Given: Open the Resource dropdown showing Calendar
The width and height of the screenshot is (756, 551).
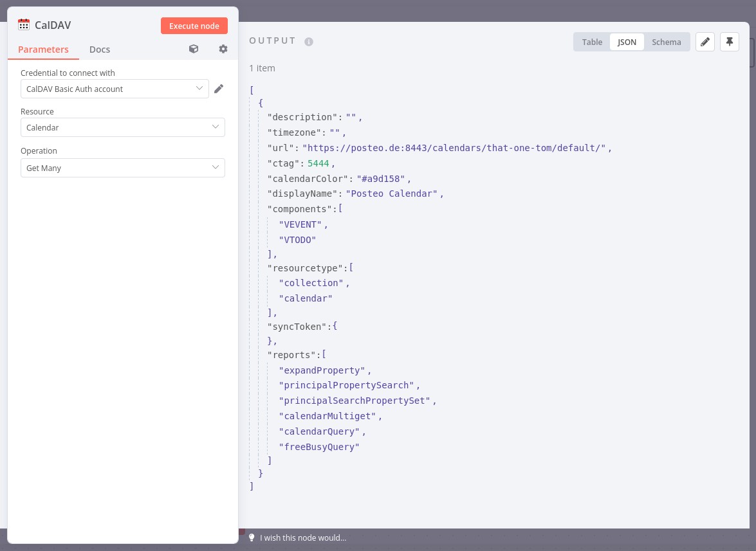Looking at the screenshot, I should [123, 127].
